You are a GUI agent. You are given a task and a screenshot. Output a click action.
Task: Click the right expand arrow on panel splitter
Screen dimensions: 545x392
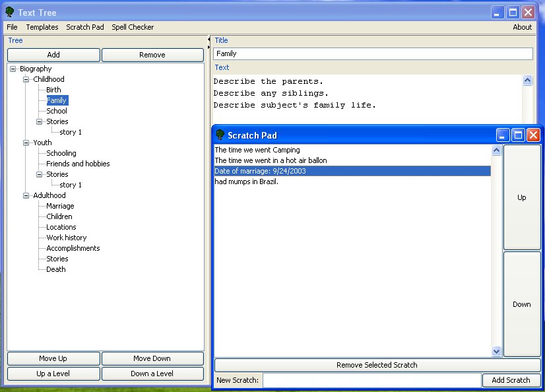(208, 47)
